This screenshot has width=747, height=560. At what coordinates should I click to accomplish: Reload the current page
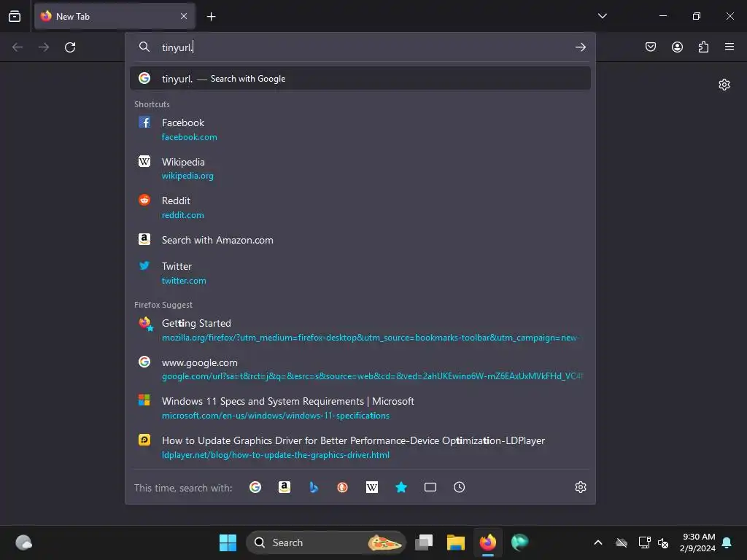[70, 47]
